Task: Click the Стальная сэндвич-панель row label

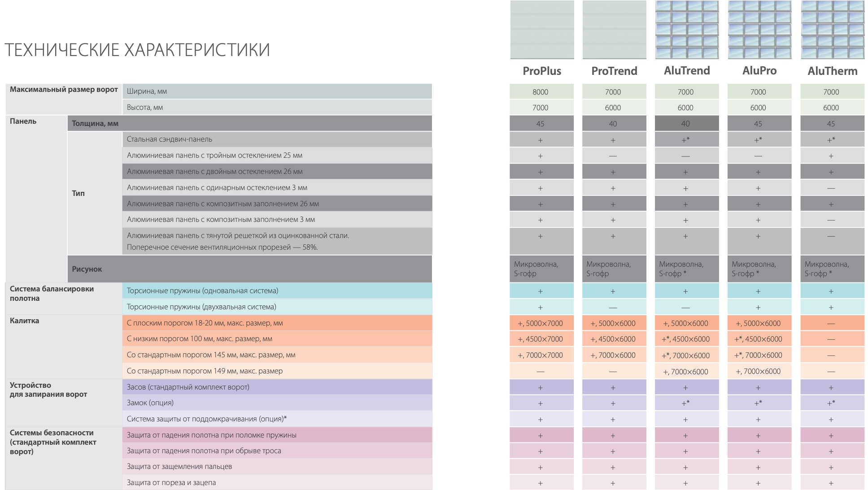Action: [x=170, y=139]
